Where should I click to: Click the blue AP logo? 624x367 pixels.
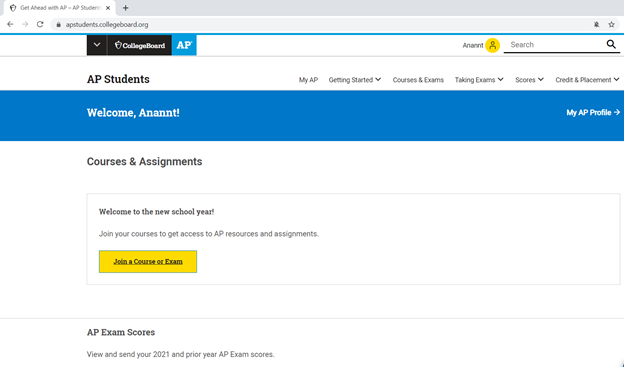point(184,45)
